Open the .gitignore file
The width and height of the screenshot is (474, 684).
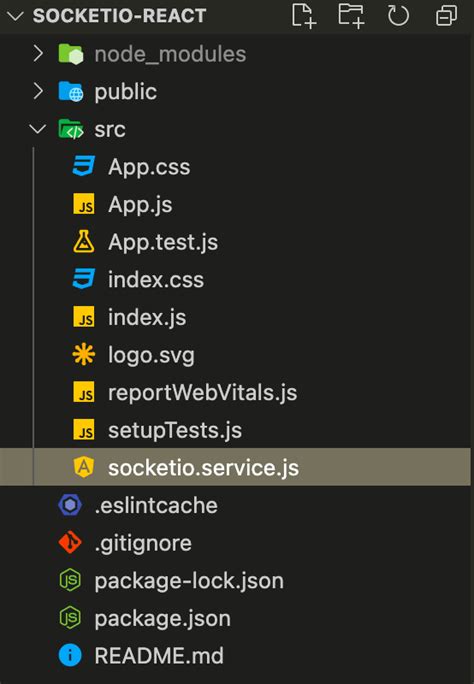143,544
